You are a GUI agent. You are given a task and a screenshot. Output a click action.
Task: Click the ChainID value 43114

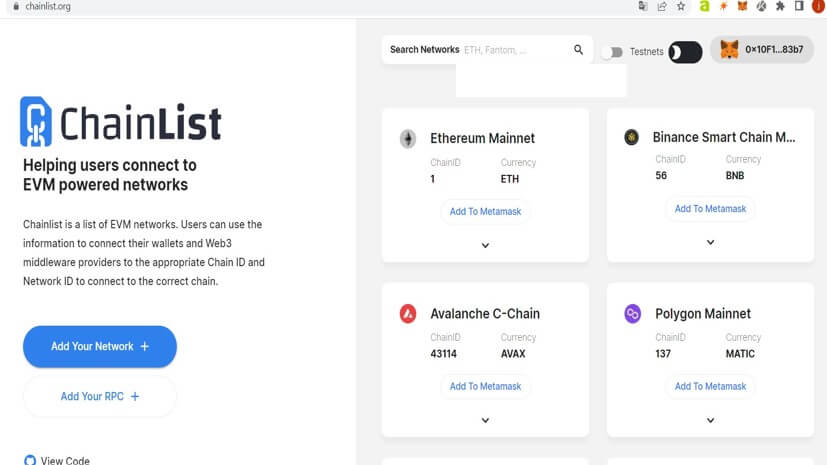444,354
